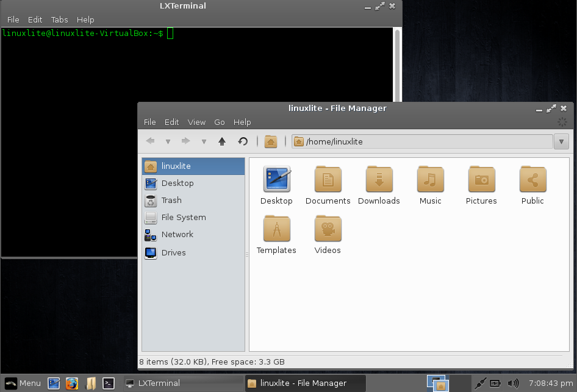Go to parent folder with the up arrow

(x=222, y=141)
